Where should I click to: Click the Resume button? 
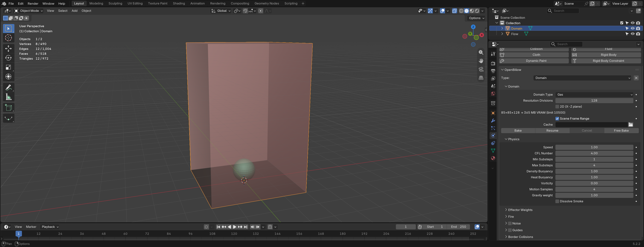[x=552, y=131]
